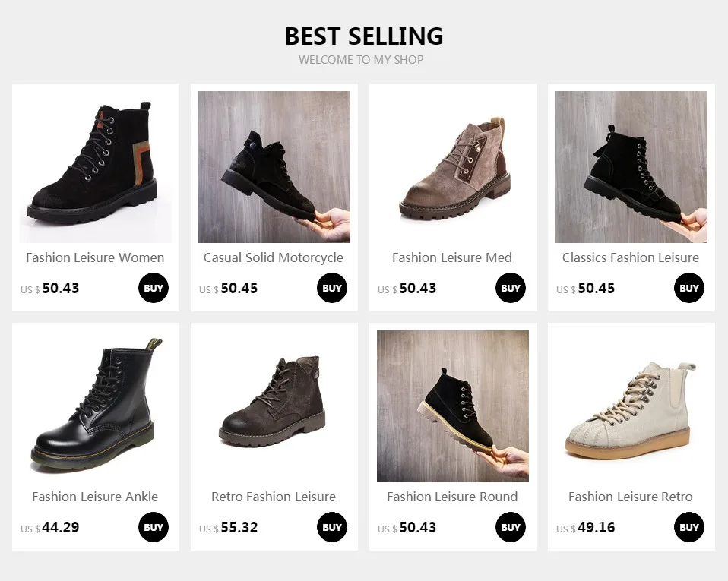Open the Casual Solid Motorcycle boot photo
Image resolution: width=728 pixels, height=581 pixels.
tap(274, 166)
